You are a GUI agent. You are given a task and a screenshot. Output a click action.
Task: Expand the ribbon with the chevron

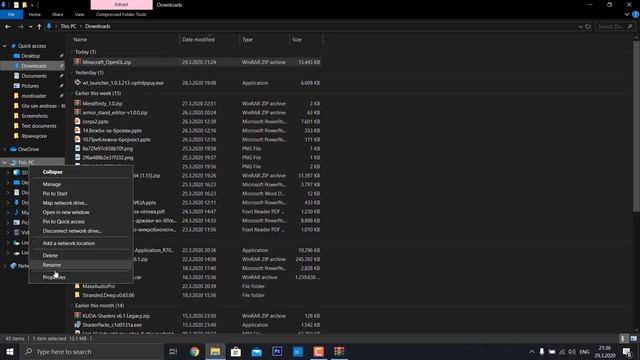coord(627,14)
